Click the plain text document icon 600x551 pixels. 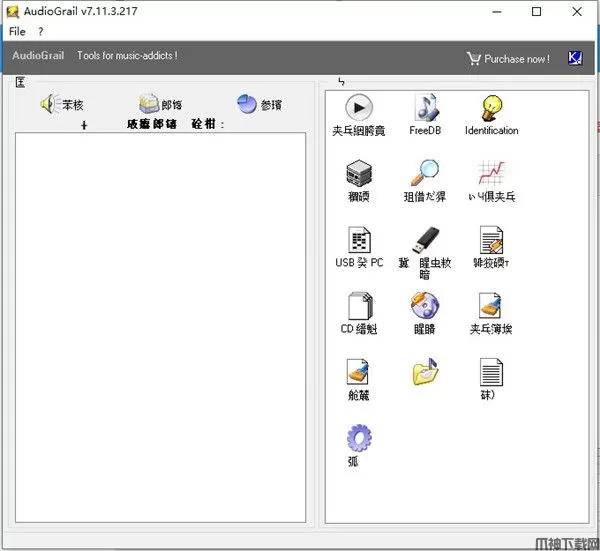pyautogui.click(x=491, y=372)
